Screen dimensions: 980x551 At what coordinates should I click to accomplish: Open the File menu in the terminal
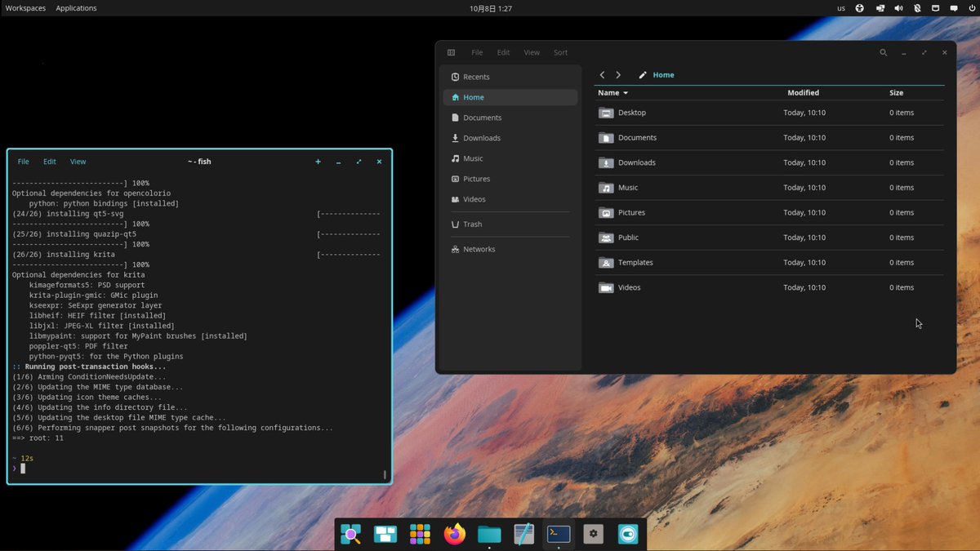[23, 161]
